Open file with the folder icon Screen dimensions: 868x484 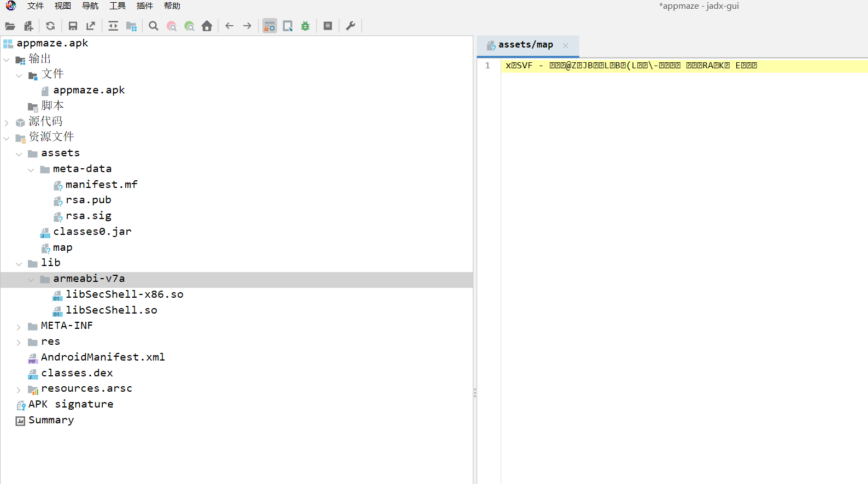10,26
